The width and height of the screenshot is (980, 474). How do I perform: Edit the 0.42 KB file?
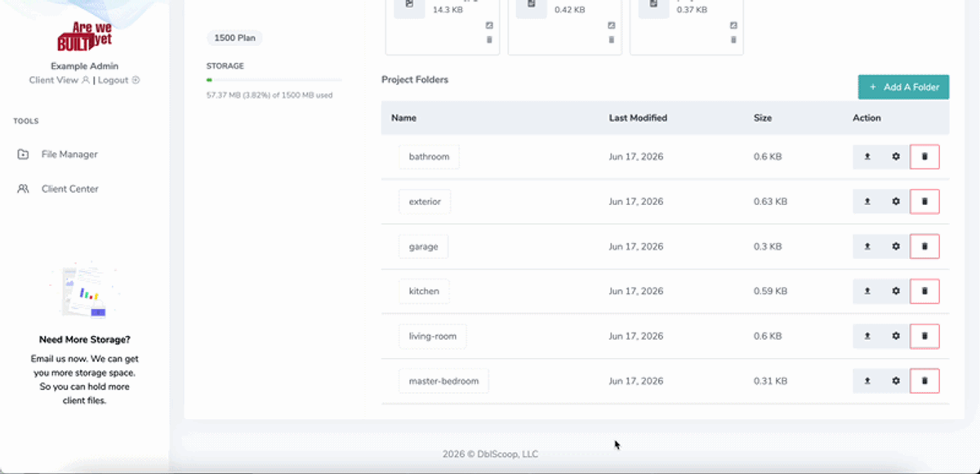click(x=612, y=25)
